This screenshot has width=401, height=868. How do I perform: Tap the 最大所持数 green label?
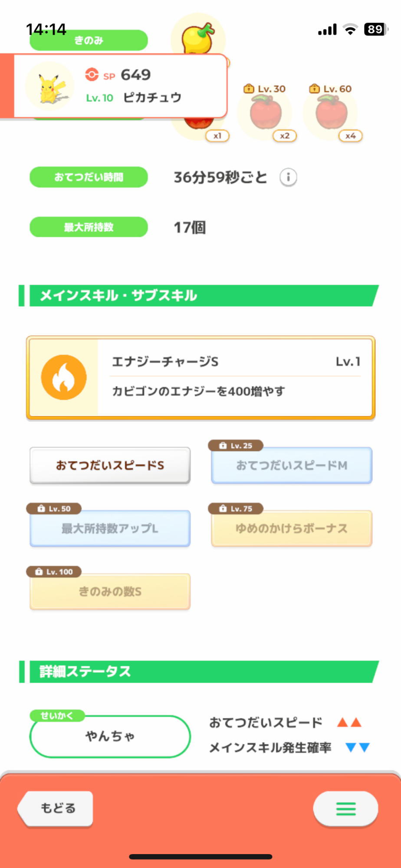coord(89,227)
